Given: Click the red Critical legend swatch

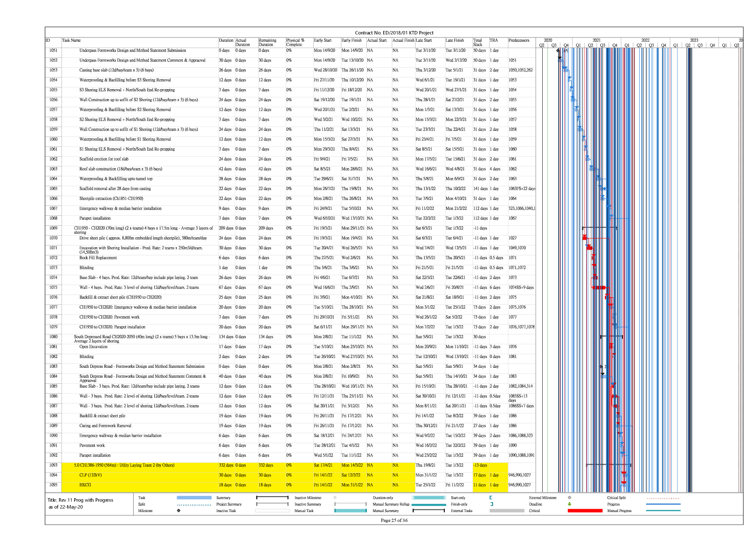Looking at the screenshot, I should point(585,511).
